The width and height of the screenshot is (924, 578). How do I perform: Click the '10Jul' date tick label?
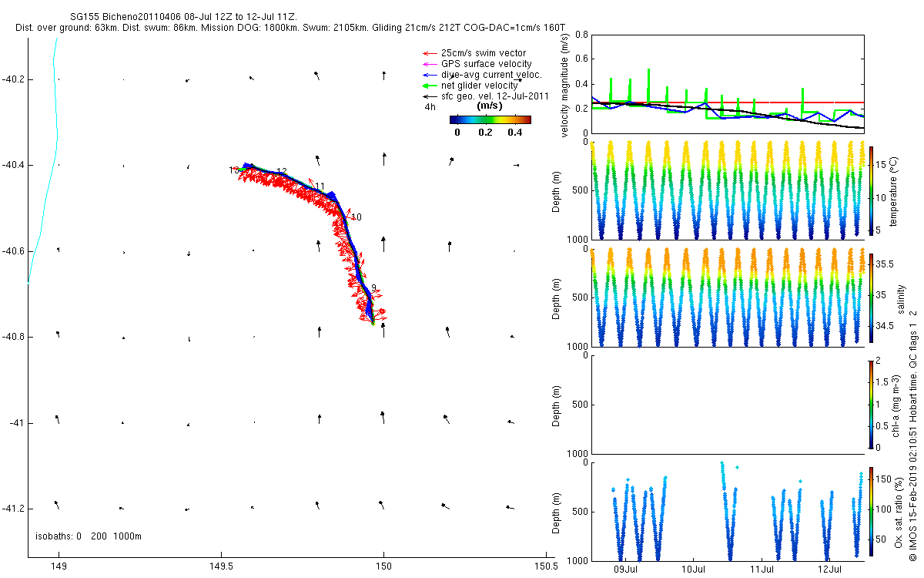click(693, 570)
